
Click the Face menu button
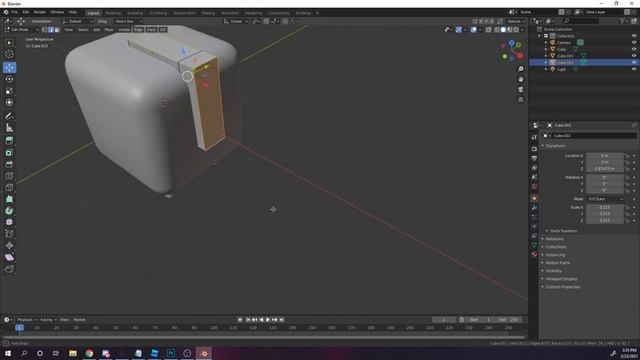151,30
